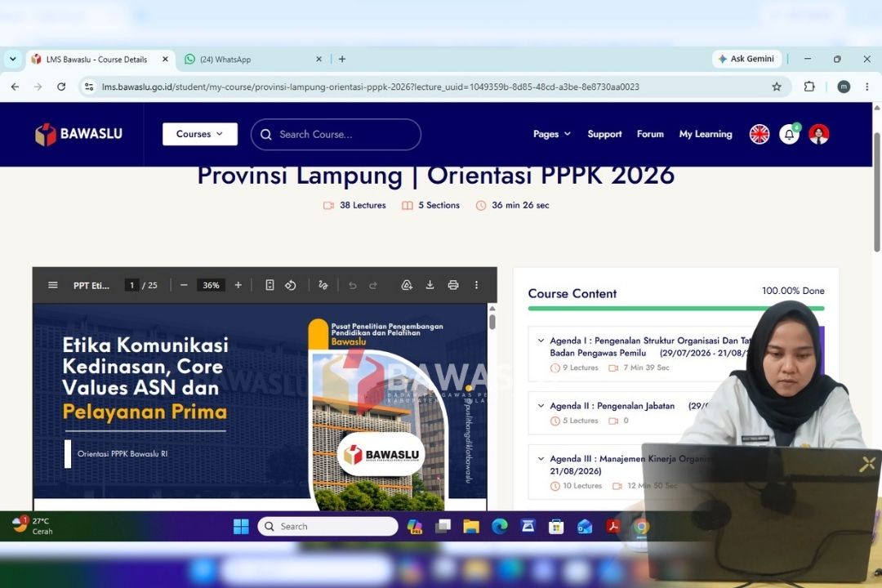Image resolution: width=882 pixels, height=588 pixels.
Task: Open the Chrome tab search dropdown
Action: click(x=13, y=59)
